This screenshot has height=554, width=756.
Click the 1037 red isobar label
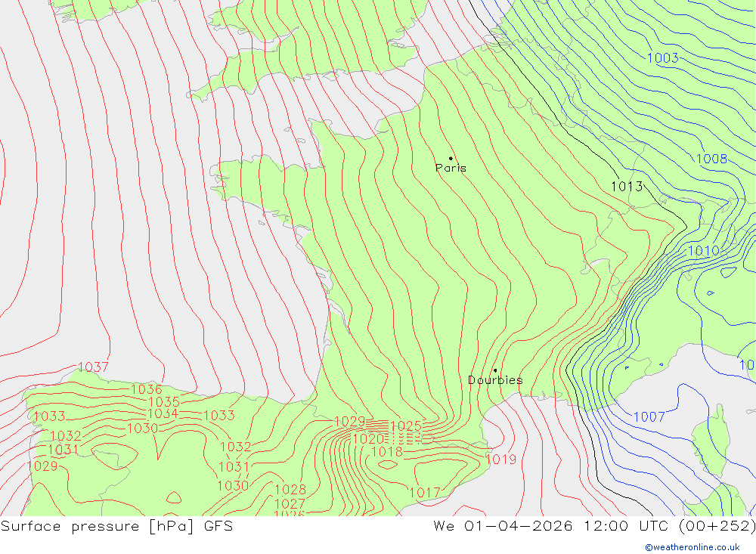(93, 367)
